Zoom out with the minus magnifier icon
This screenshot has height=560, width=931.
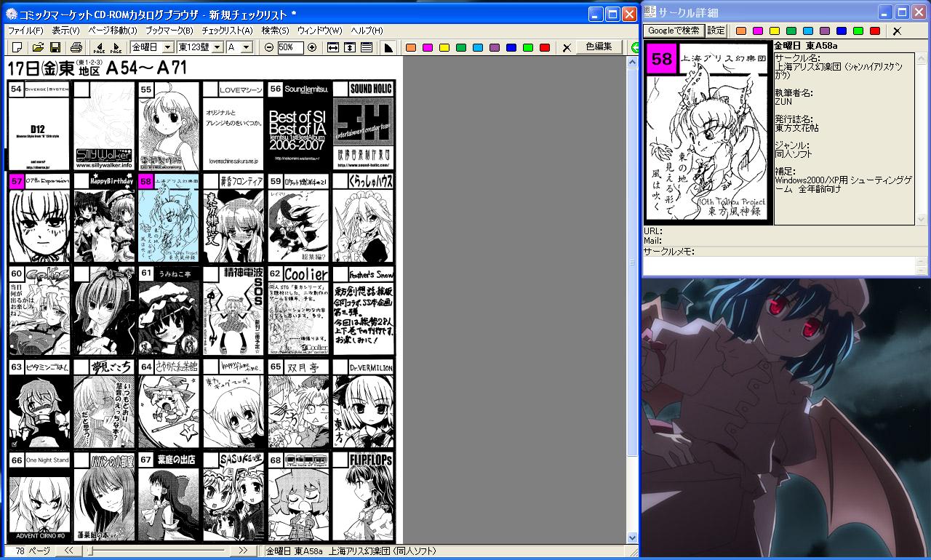point(269,47)
